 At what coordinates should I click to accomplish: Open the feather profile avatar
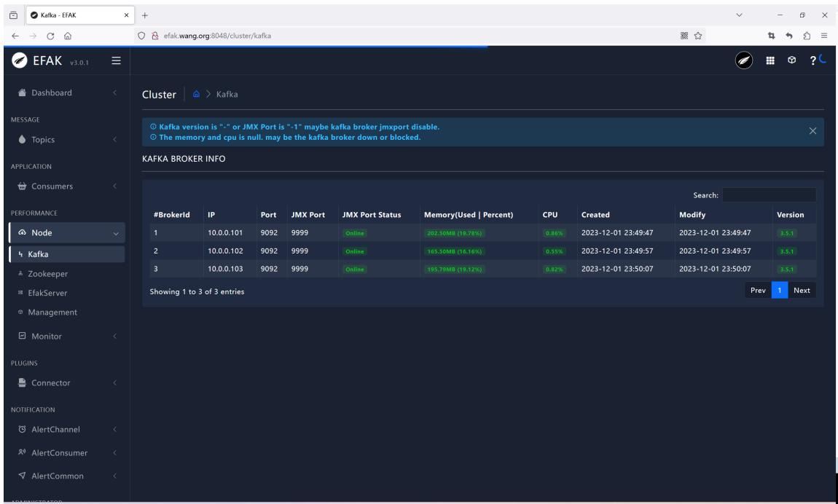tap(744, 60)
